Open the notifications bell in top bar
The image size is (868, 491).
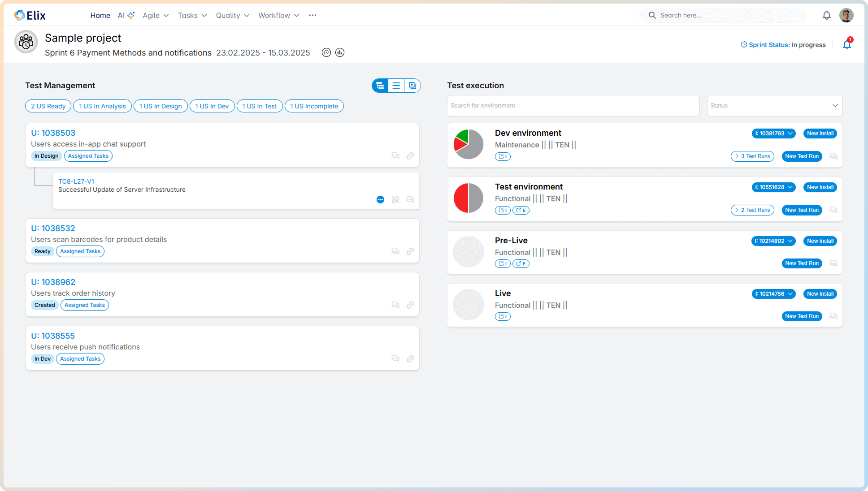coord(827,15)
